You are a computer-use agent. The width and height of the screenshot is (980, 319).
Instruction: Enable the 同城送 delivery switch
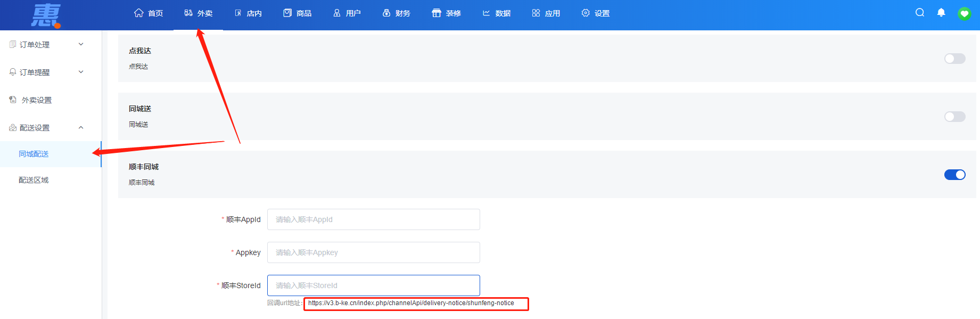955,117
